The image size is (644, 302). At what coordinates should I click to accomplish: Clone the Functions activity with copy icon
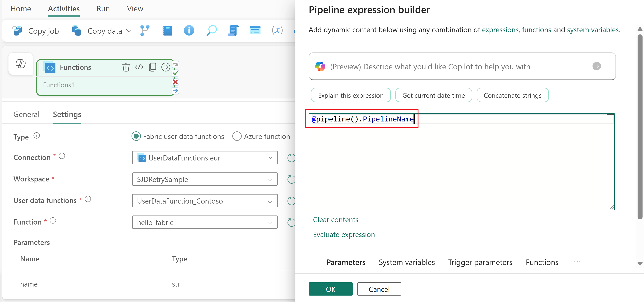coord(152,67)
